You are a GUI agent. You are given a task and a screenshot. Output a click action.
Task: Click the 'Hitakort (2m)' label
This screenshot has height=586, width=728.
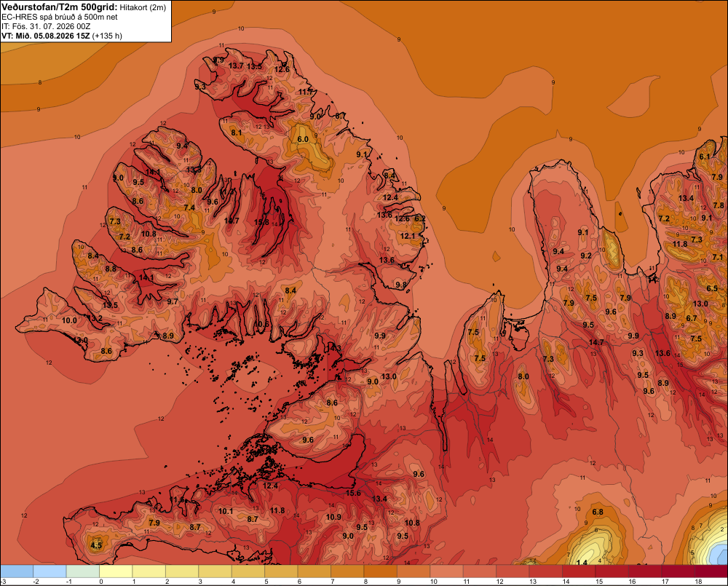coord(143,7)
